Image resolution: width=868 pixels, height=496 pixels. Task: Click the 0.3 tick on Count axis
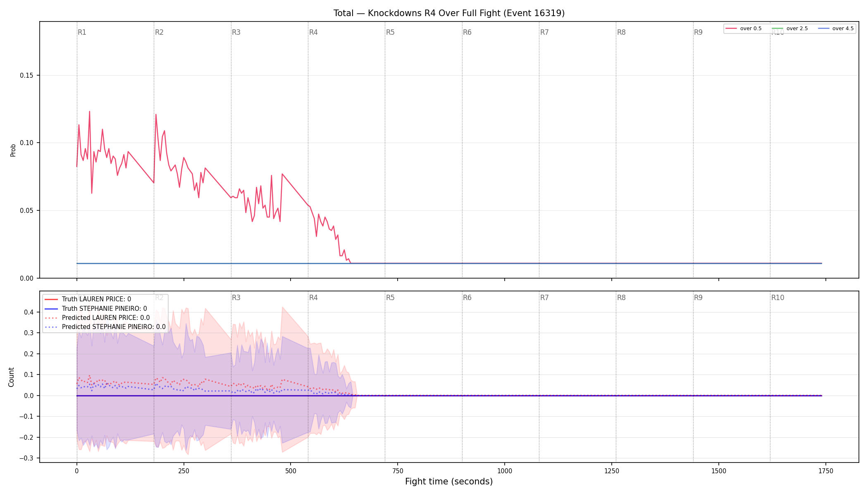coord(29,333)
